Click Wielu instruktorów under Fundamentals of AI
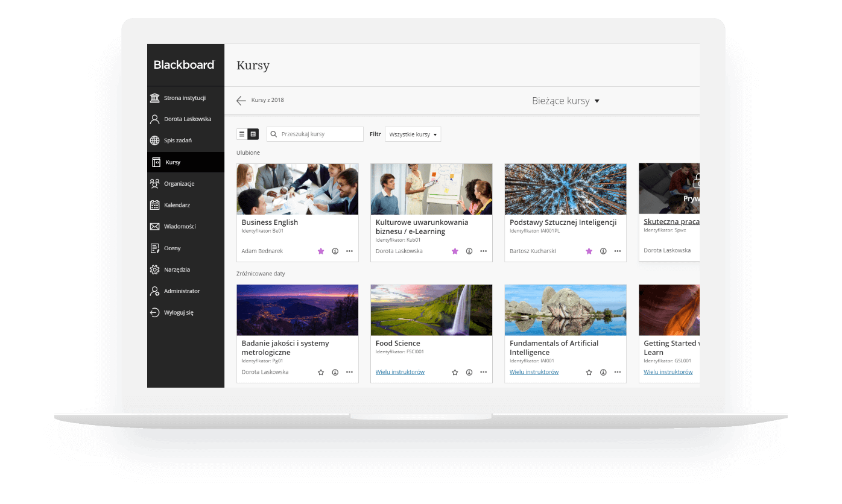The width and height of the screenshot is (842, 504). (534, 372)
